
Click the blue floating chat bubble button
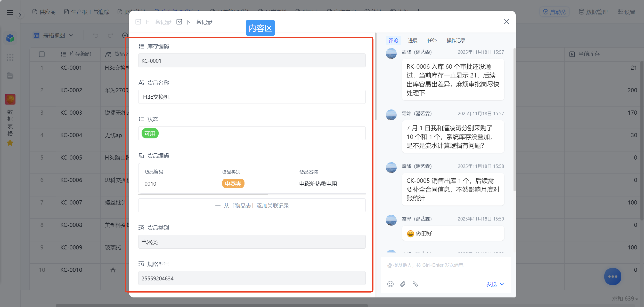[x=613, y=277]
